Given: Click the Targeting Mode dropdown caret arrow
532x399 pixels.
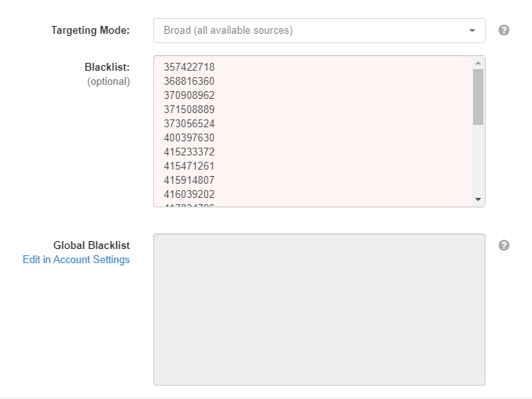Looking at the screenshot, I should [471, 31].
